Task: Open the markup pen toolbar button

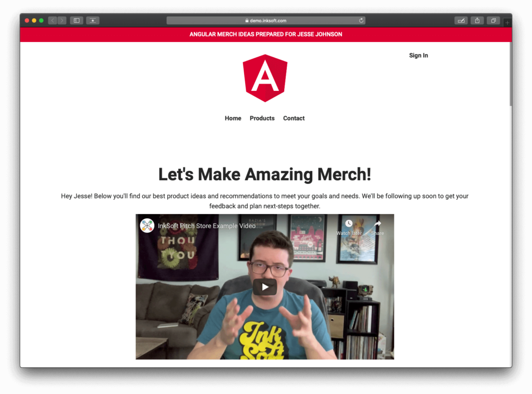Action: pyautogui.click(x=461, y=20)
